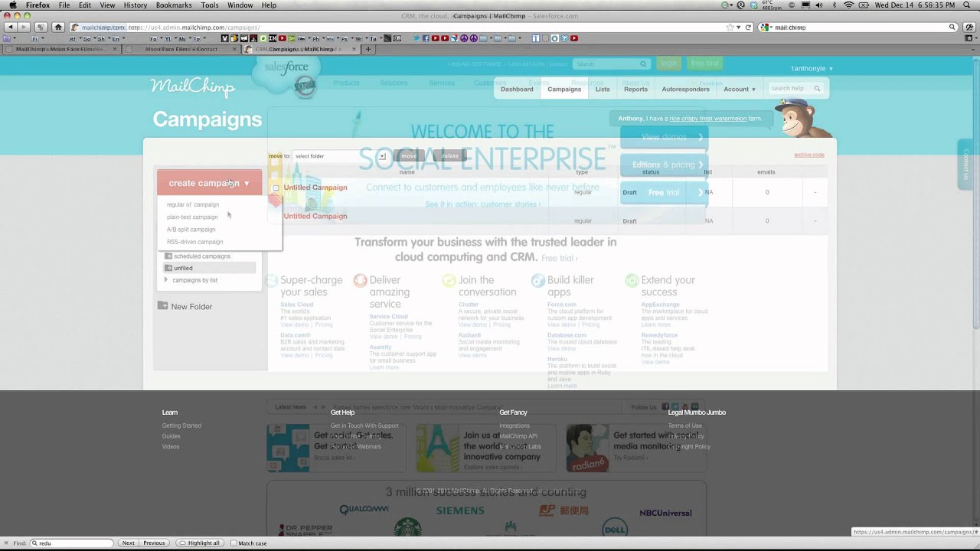Open the create campaign dropdown button
980x551 pixels.
[x=209, y=183]
